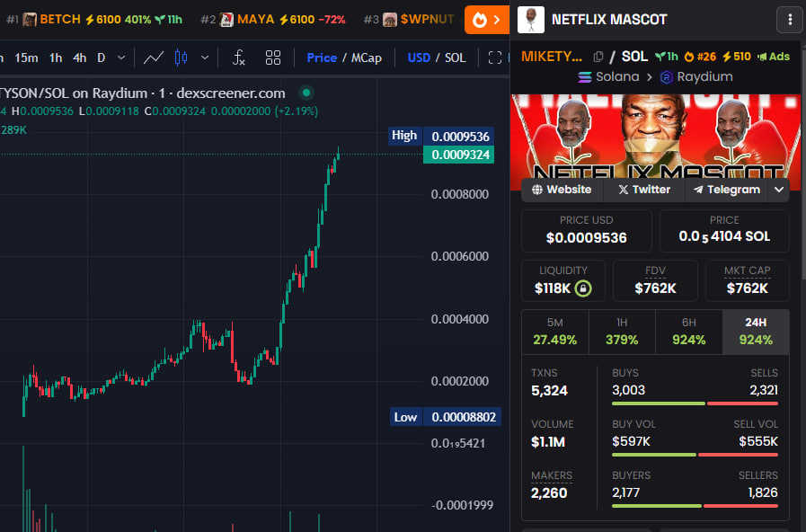The image size is (806, 532).
Task: Open the three-dot options menu
Action: click(x=790, y=20)
